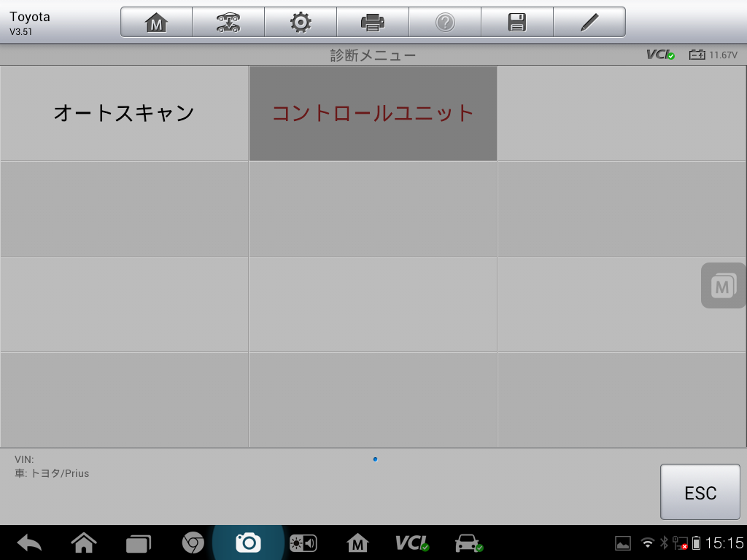Click the save floppy disk icon
Image resolution: width=747 pixels, height=560 pixels.
pos(517,23)
